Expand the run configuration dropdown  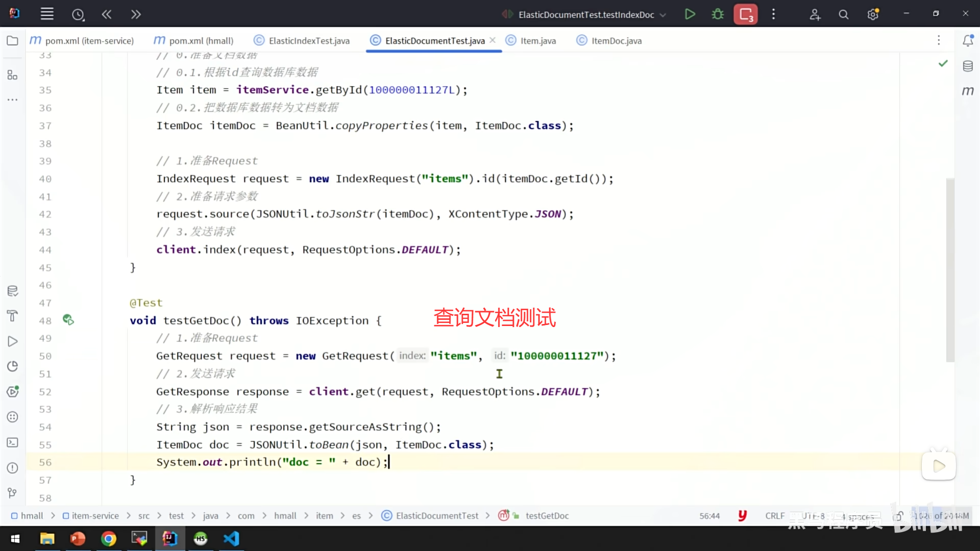click(663, 15)
